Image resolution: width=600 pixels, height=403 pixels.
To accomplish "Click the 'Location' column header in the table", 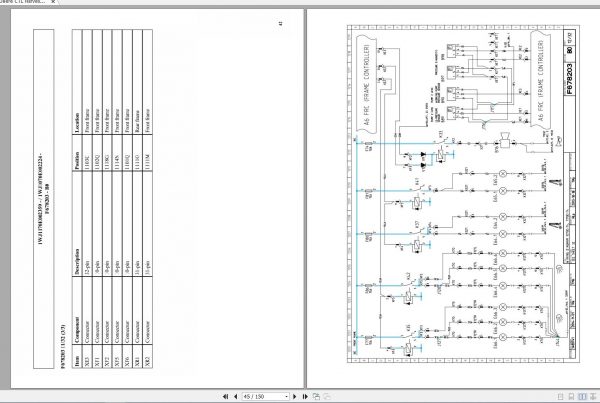I will click(77, 122).
